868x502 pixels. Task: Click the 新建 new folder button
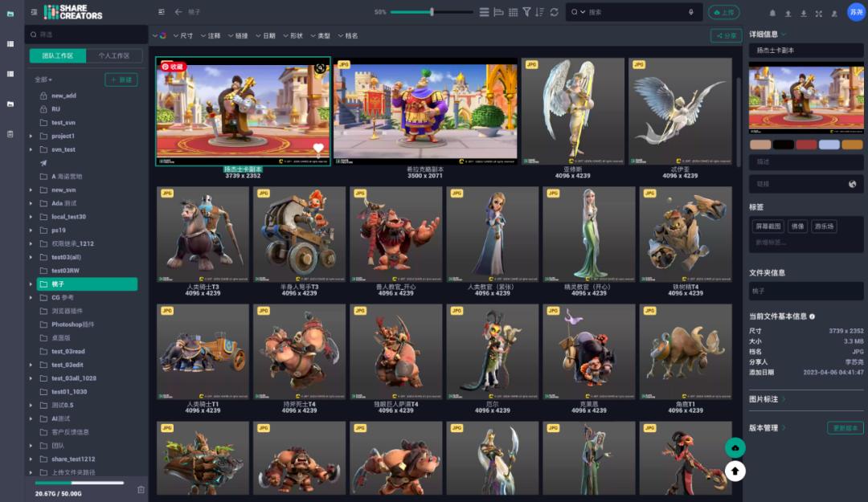tap(121, 80)
